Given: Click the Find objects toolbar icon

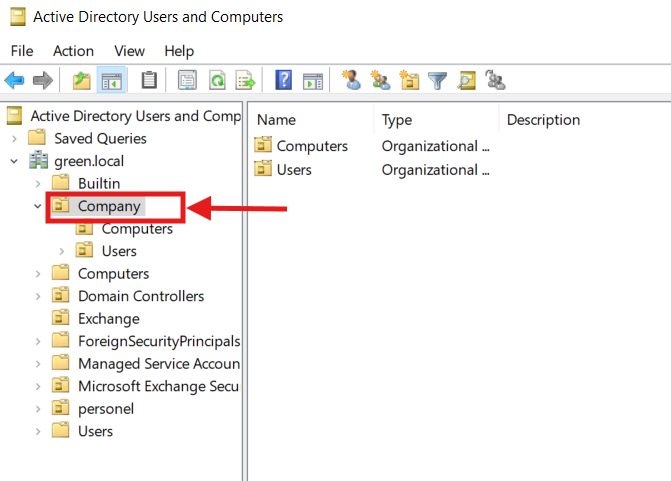Looking at the screenshot, I should tap(466, 80).
